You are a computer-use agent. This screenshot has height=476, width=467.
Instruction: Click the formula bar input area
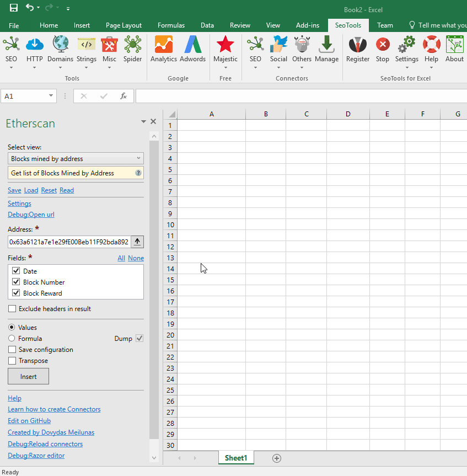(x=301, y=96)
